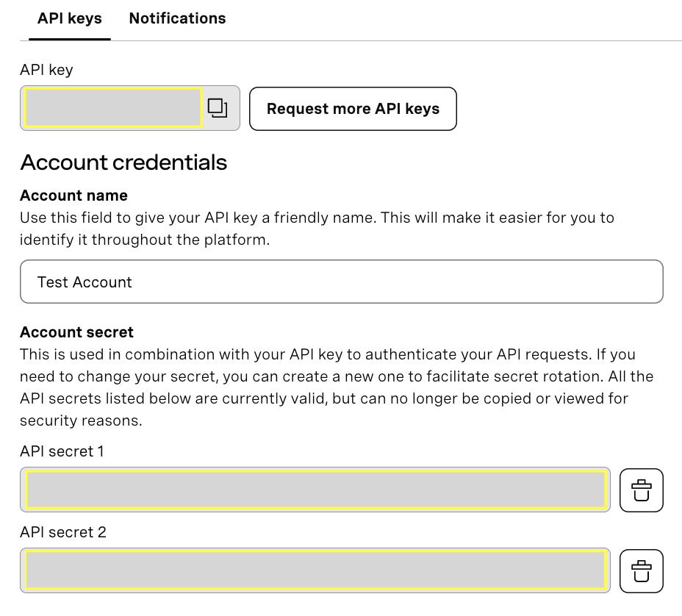Image resolution: width=682 pixels, height=616 pixels.
Task: Click Request more API keys
Action: point(353,108)
